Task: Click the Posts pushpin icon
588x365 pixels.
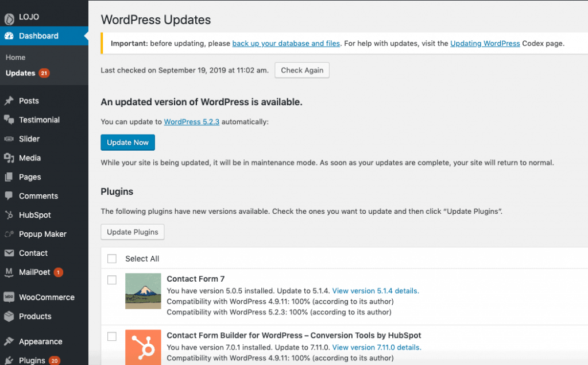Action: (9, 101)
